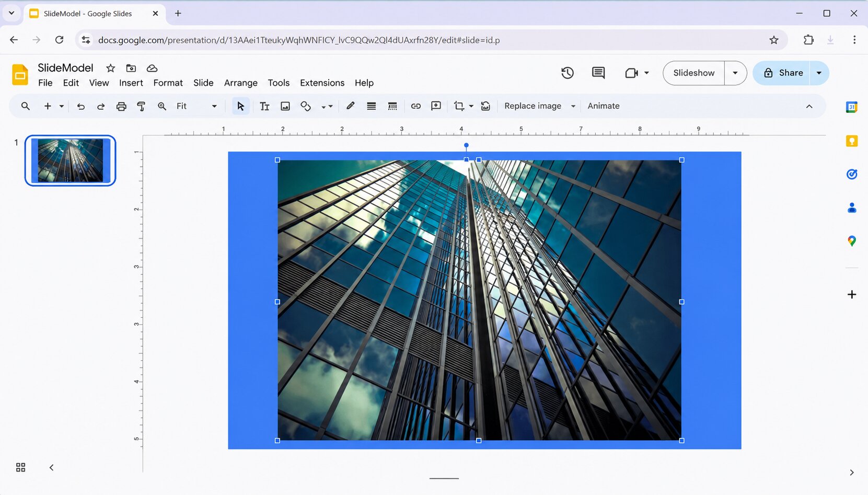Click the Animate button

(604, 106)
